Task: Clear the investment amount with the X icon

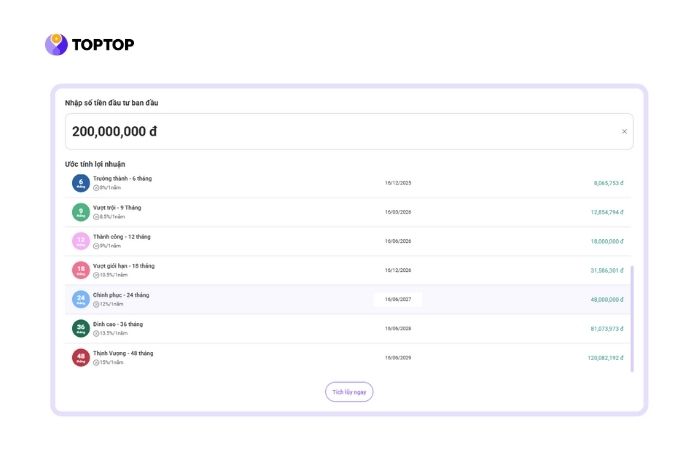Action: [624, 131]
